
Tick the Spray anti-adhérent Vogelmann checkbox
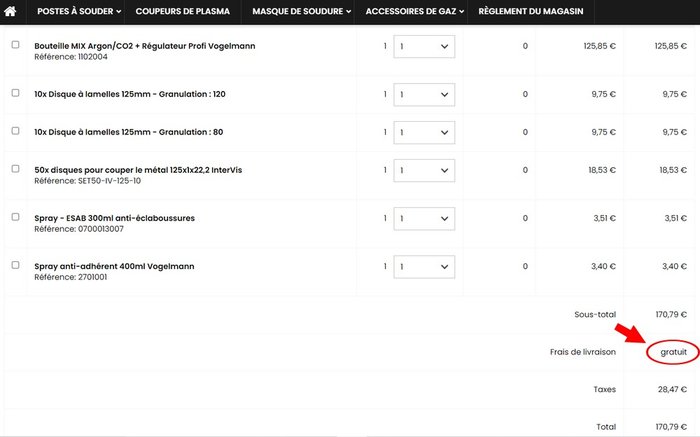point(15,265)
